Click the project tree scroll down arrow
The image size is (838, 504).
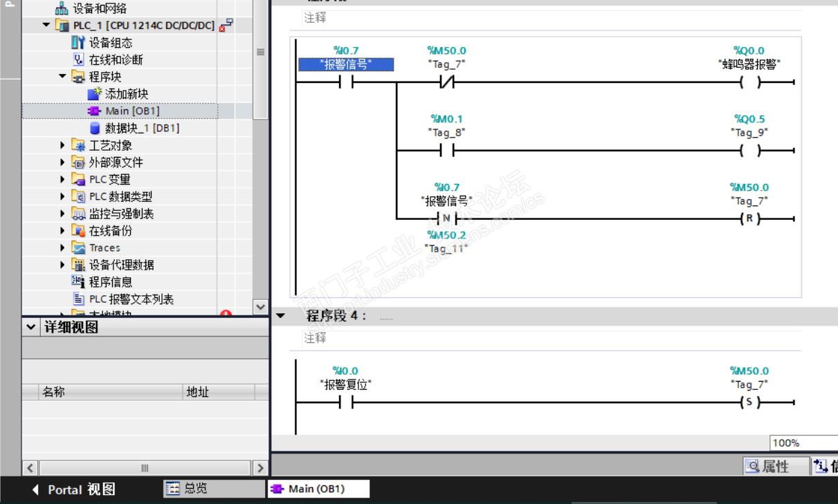point(260,306)
